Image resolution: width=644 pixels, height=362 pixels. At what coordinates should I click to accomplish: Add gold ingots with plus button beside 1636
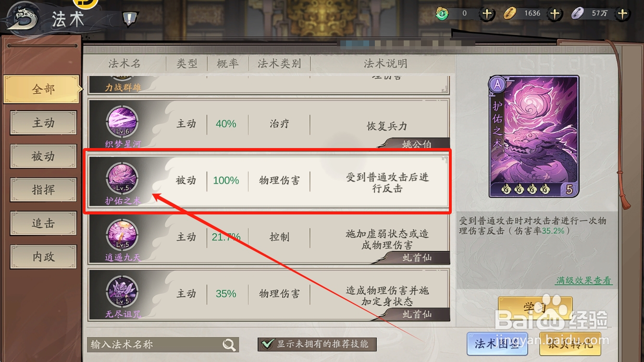[555, 13]
